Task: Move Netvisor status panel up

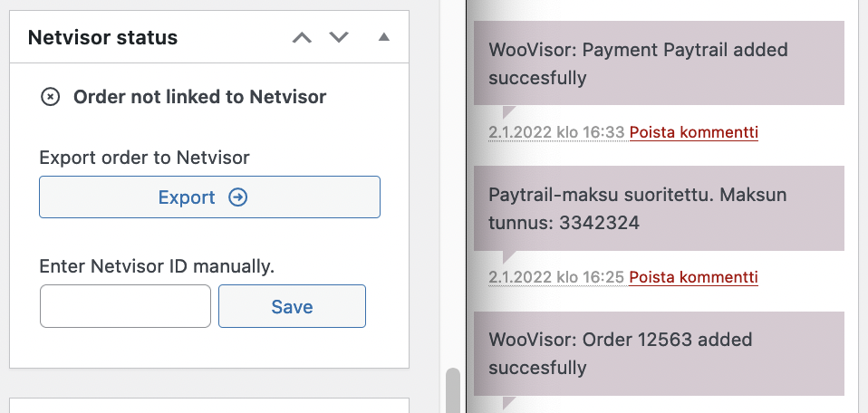Action: click(x=302, y=38)
